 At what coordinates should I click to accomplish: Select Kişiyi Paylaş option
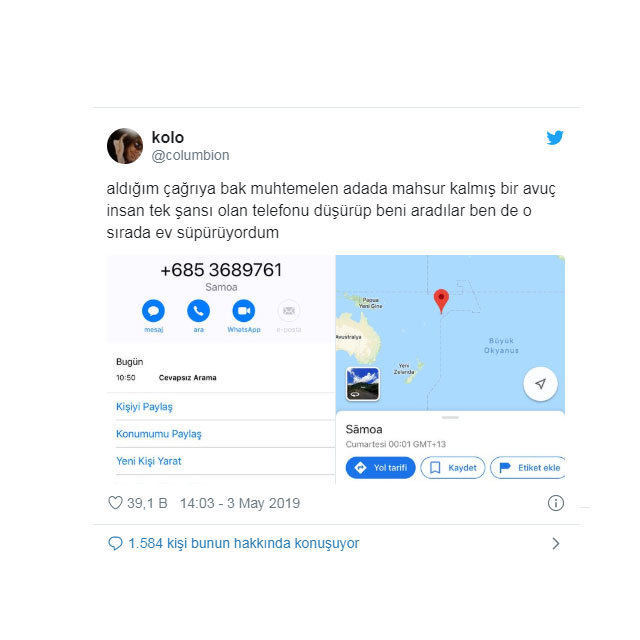tap(144, 407)
